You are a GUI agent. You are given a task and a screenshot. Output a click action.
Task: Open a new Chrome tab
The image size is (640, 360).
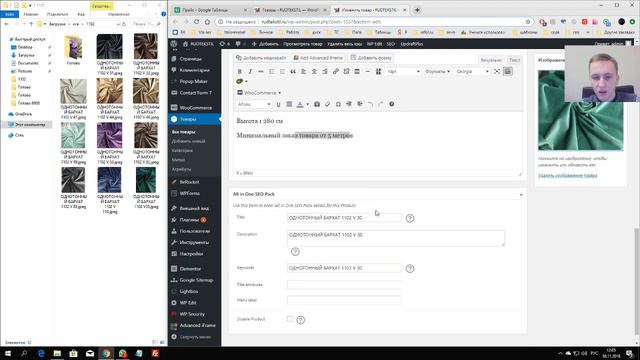pyautogui.click(x=417, y=10)
